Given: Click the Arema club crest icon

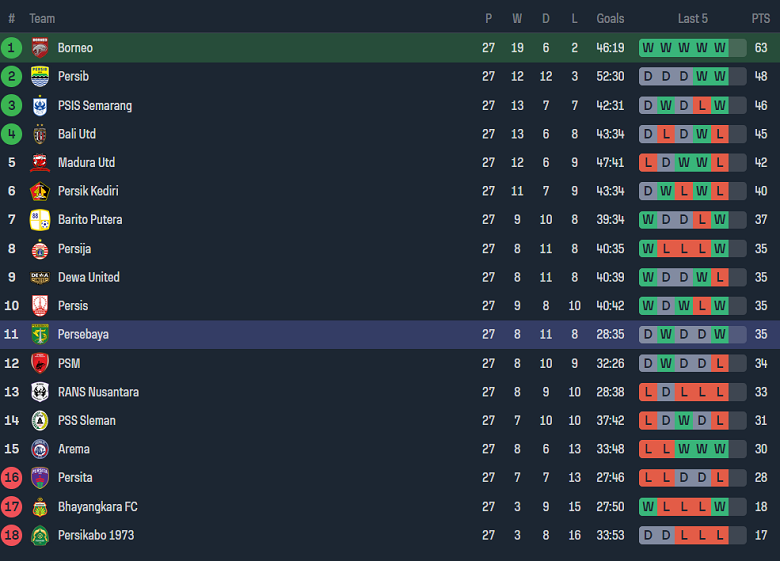Looking at the screenshot, I should (40, 449).
